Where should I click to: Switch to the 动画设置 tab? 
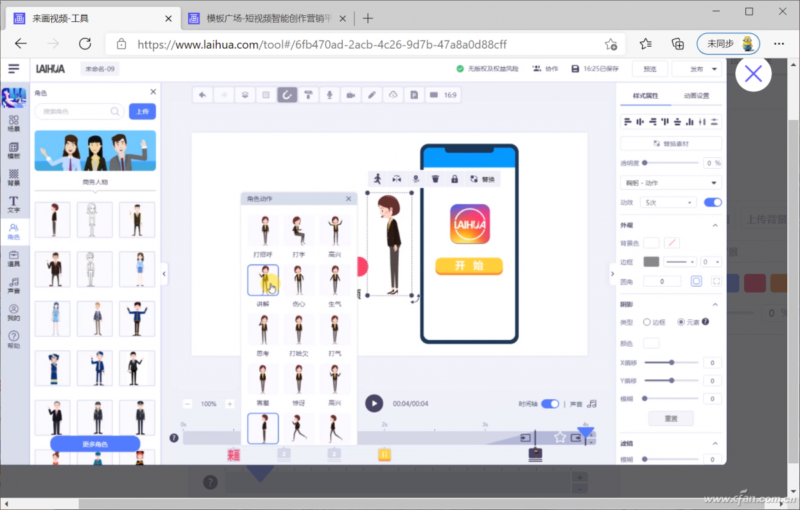pos(696,95)
